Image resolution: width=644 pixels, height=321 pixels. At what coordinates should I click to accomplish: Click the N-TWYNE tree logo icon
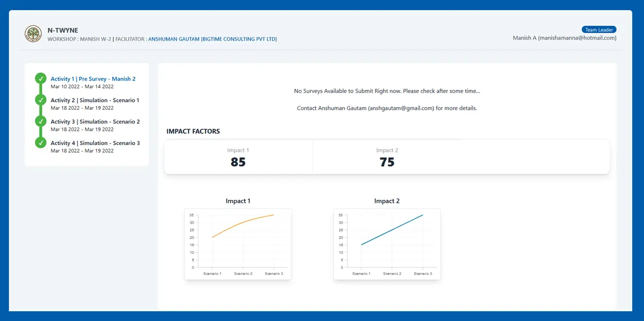[33, 34]
